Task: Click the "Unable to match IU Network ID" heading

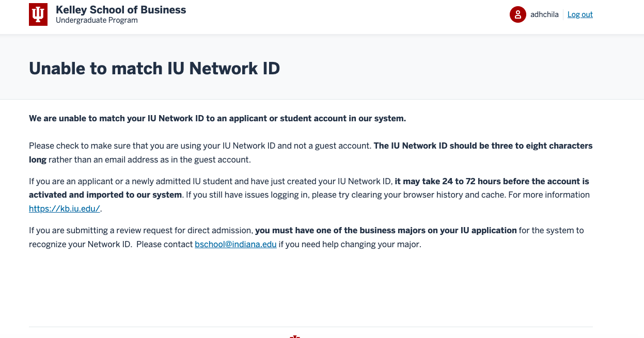Action: (154, 68)
